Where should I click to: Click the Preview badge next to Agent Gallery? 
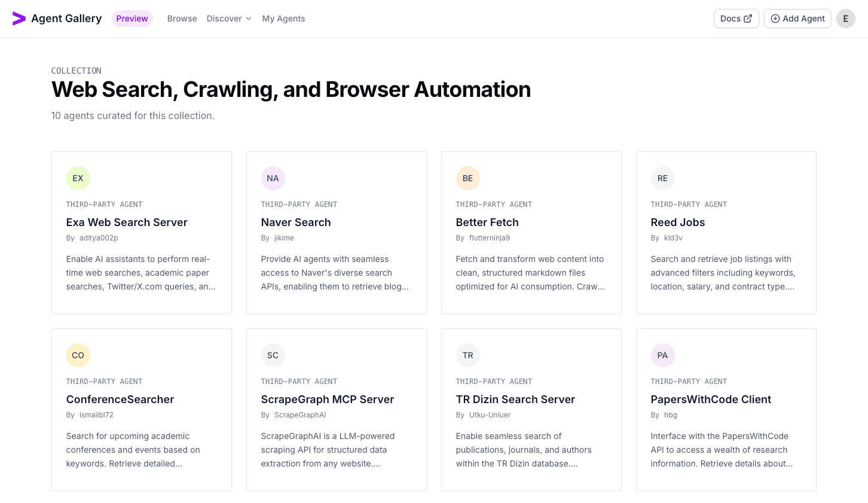click(132, 19)
